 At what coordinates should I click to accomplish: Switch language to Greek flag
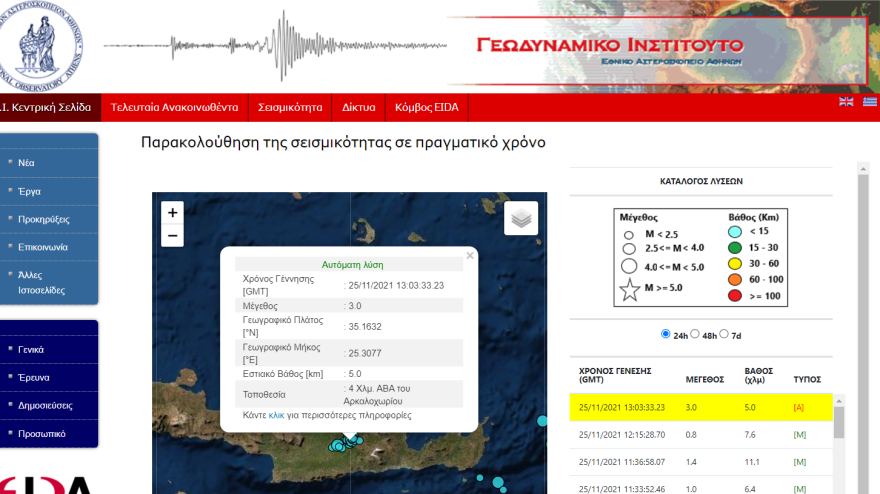tap(870, 102)
